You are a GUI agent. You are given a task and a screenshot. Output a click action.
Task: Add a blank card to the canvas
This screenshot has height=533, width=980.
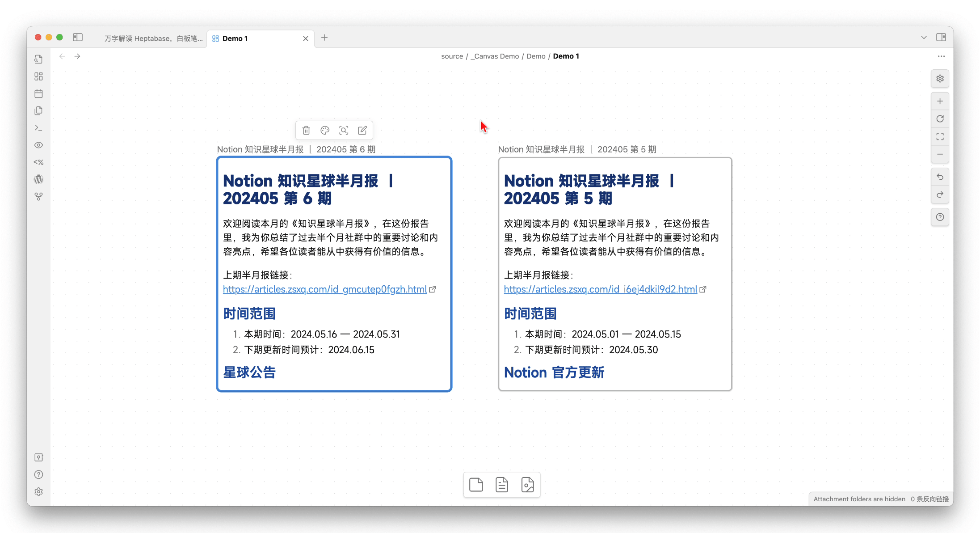point(476,485)
